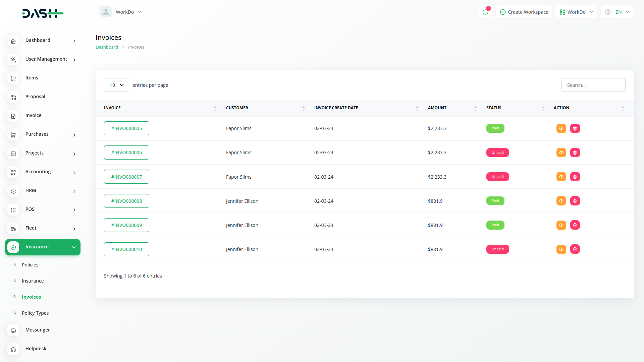
Task: Open the Messenger chat bubble icon
Action: coord(13,330)
